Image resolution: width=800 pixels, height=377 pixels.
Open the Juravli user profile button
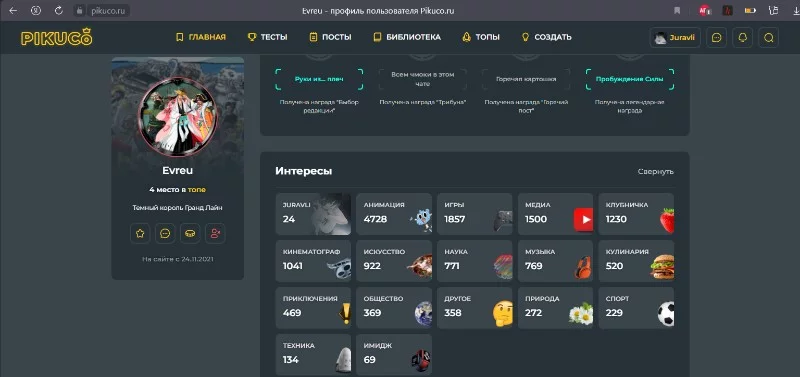(675, 38)
